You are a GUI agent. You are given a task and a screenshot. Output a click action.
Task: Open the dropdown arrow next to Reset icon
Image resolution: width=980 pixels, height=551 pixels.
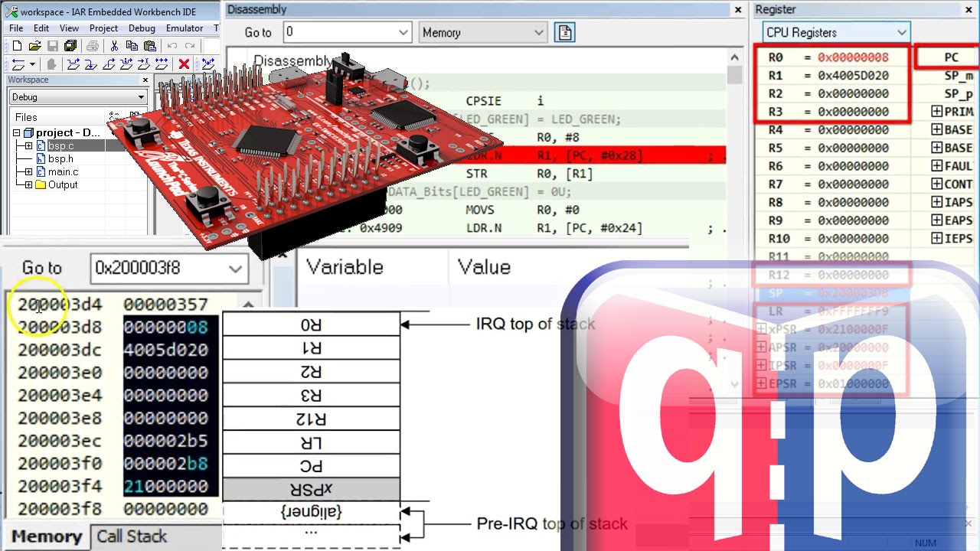(33, 64)
